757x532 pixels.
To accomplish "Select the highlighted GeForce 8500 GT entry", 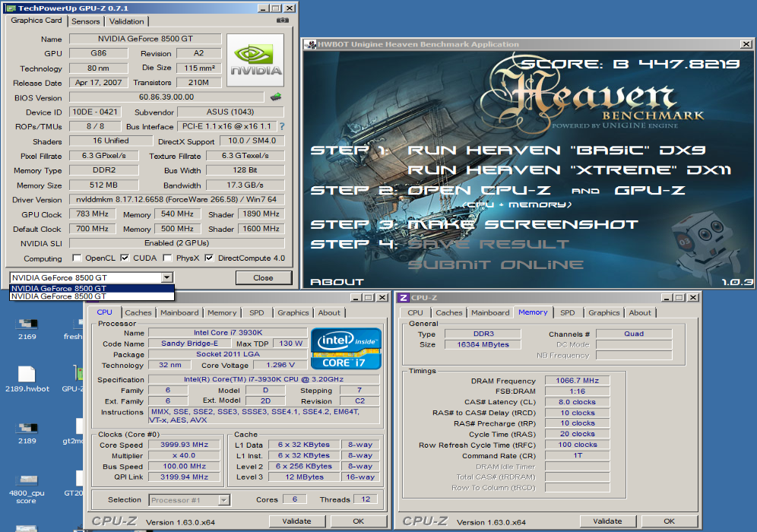I will point(92,288).
